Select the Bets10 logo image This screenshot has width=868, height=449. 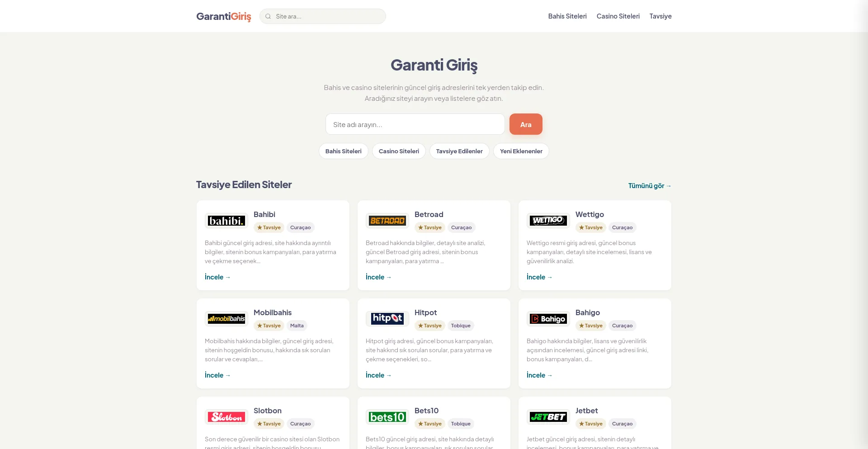(387, 417)
